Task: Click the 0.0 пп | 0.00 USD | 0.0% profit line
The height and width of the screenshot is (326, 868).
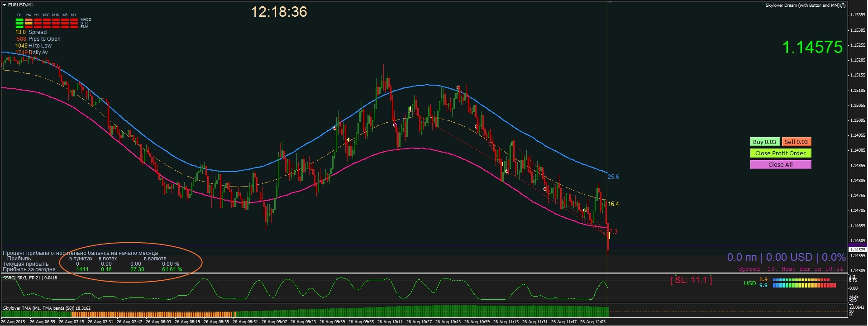Action: pos(786,257)
